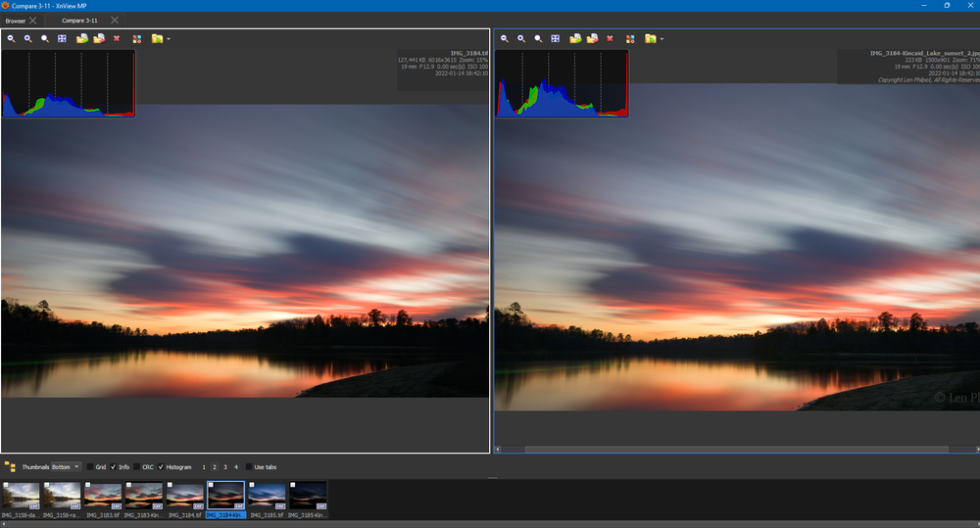Click colored squares icon in right pane toolbar
Viewport: 980px width, 528px height.
point(630,38)
